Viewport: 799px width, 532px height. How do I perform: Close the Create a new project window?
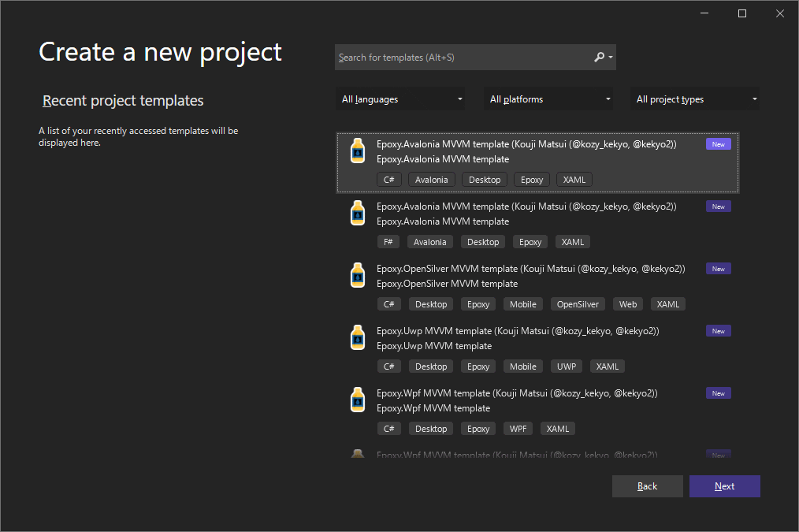[779, 13]
